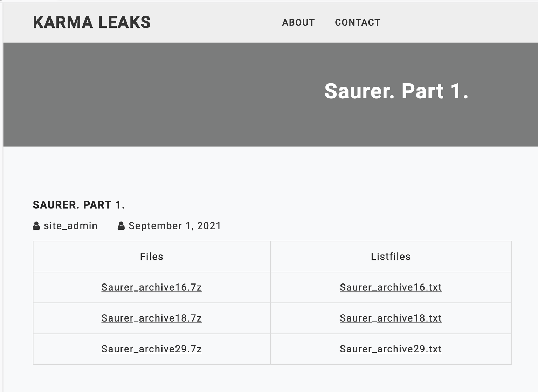Download Saurer_archive29.7z file
This screenshot has width=538, height=392.
(152, 349)
